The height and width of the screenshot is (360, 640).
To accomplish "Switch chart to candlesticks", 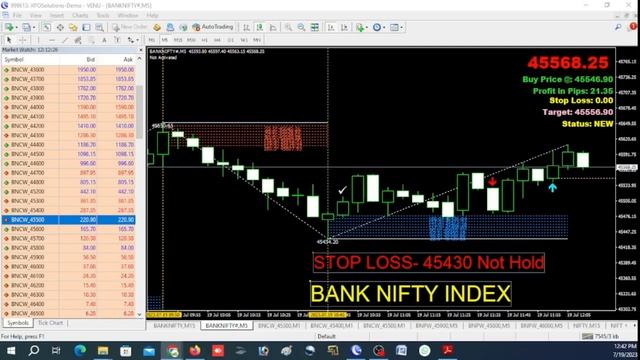I will [260, 27].
